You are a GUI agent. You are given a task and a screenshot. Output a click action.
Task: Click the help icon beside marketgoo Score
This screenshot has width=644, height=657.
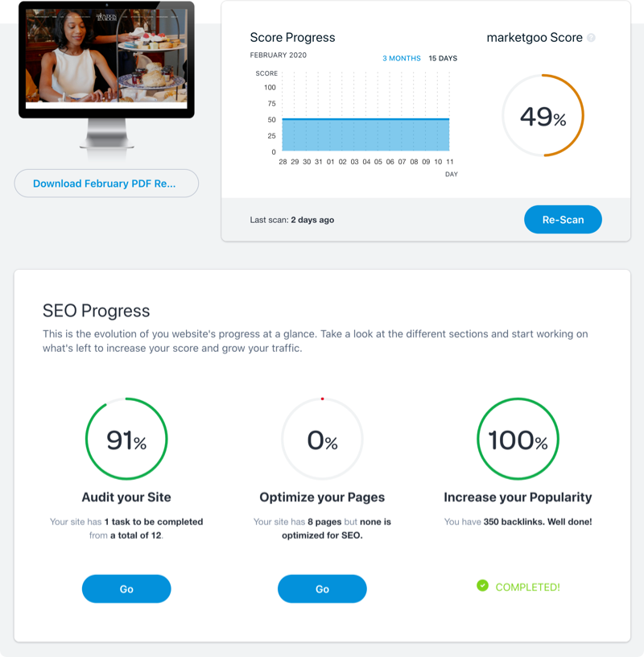point(592,38)
